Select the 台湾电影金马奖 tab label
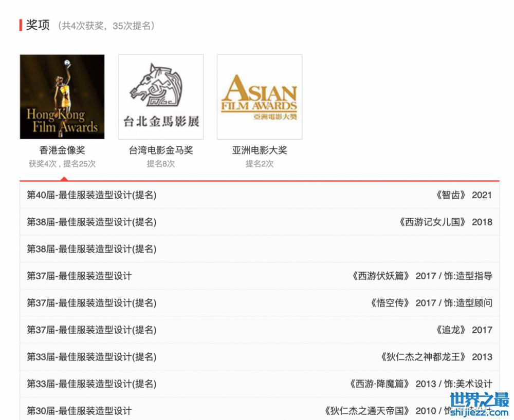Screen dimensions: 514x420 [x=161, y=150]
